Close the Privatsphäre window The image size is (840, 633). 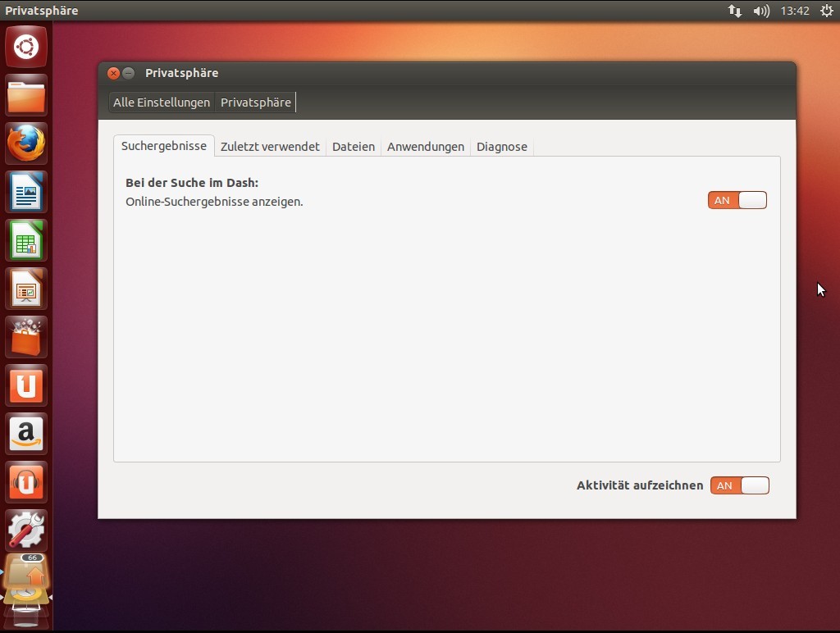(x=113, y=73)
